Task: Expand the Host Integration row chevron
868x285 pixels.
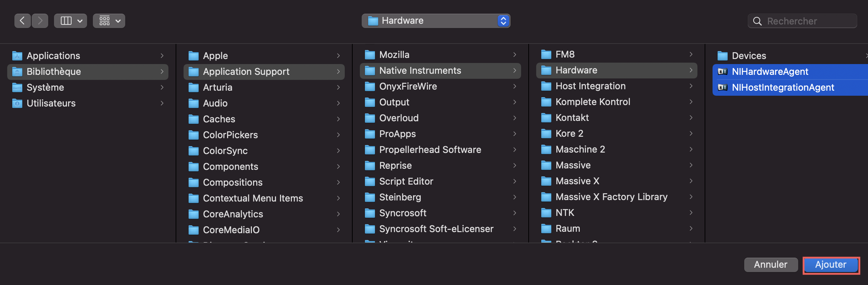Action: pos(691,86)
